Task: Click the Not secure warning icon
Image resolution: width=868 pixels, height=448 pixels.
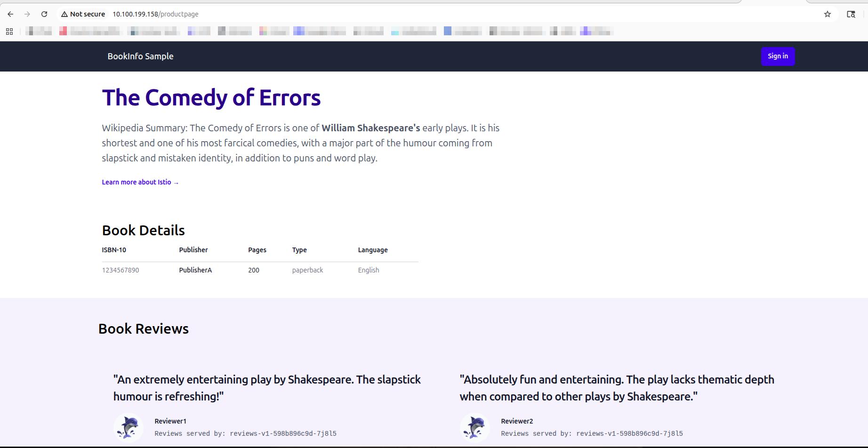Action: pos(64,14)
